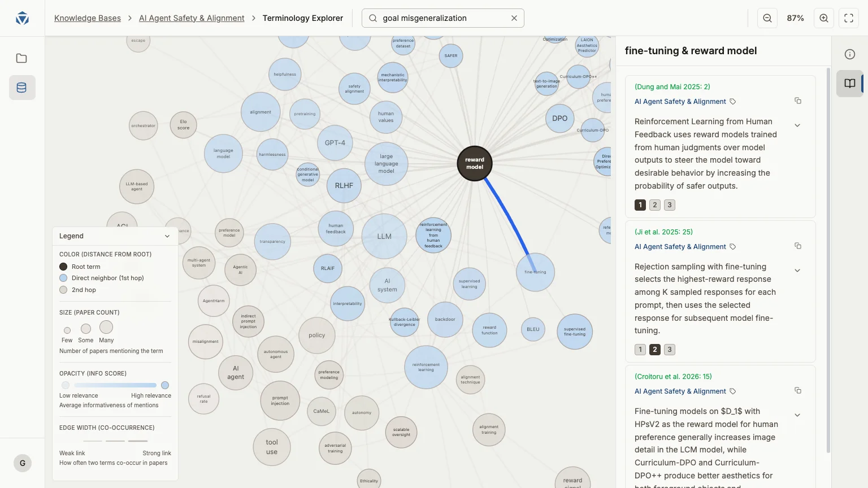868x488 pixels.
Task: Zoom in on the graph
Action: pyautogui.click(x=824, y=18)
